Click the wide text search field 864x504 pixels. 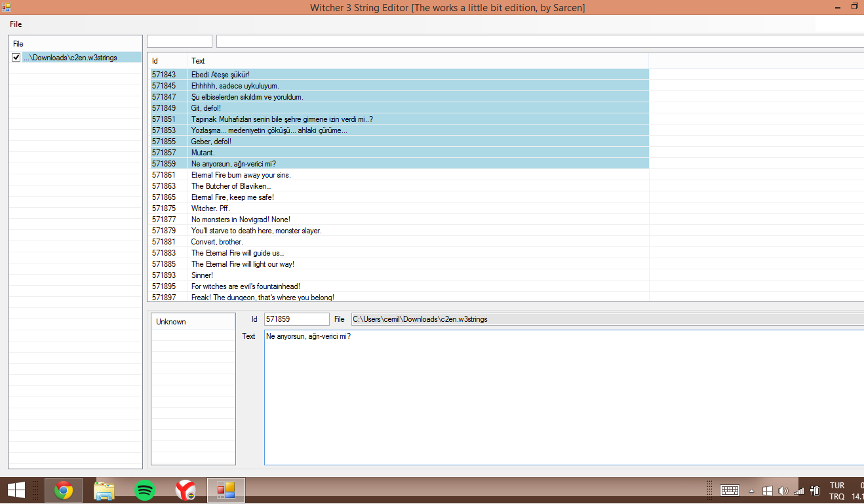[540, 41]
